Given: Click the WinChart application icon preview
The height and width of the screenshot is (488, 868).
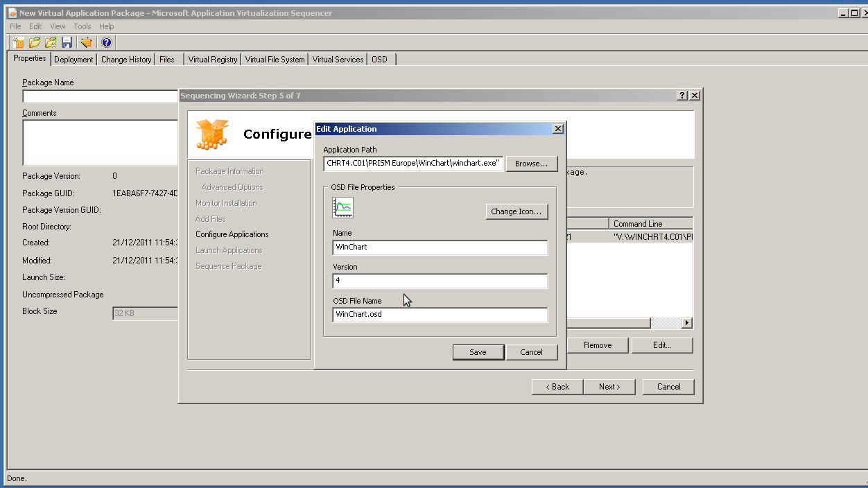Looking at the screenshot, I should point(343,207).
